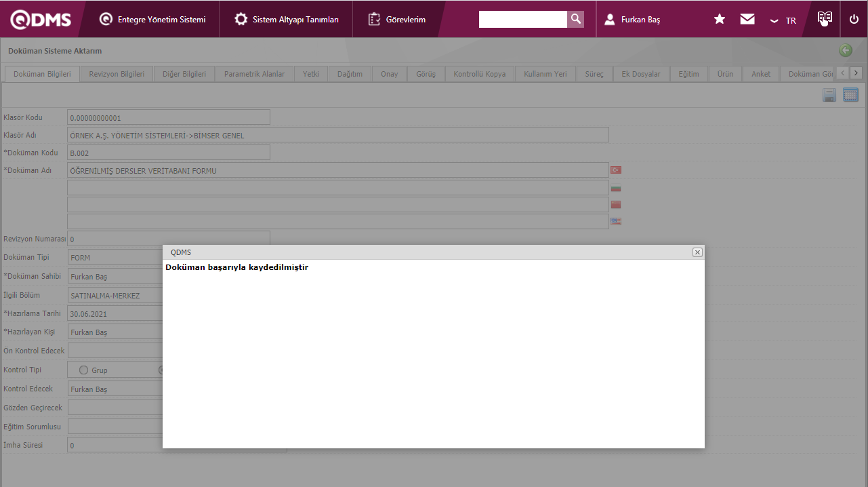Viewport: 868px width, 487px height.
Task: Open the Entegre Yönetim Sistemi menu
Action: (152, 20)
